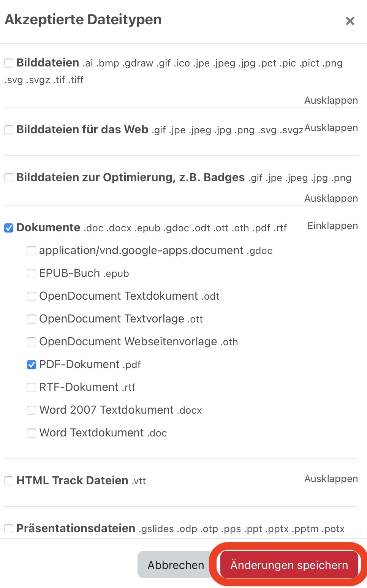Tick Bilddateien zur Optimierung checkbox
The image size is (367, 588).
tap(9, 178)
